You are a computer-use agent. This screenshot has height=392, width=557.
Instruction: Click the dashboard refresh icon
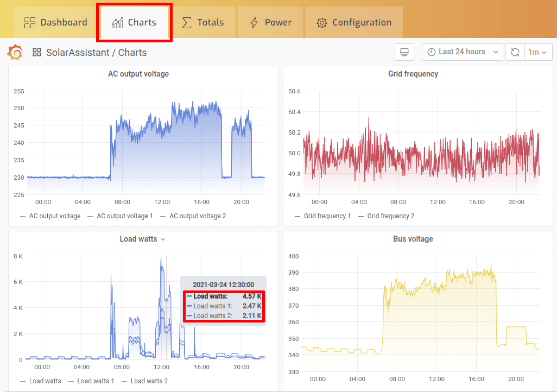[515, 52]
